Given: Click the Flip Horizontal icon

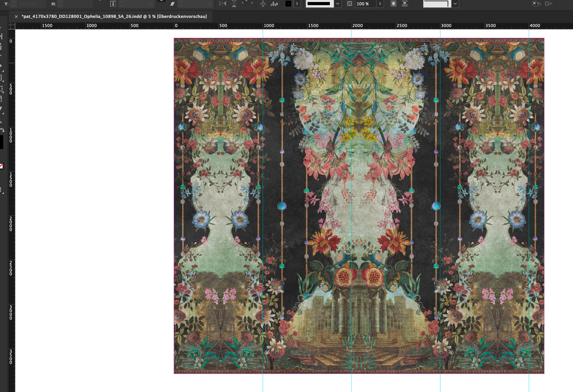Looking at the screenshot, I should click(x=223, y=4).
